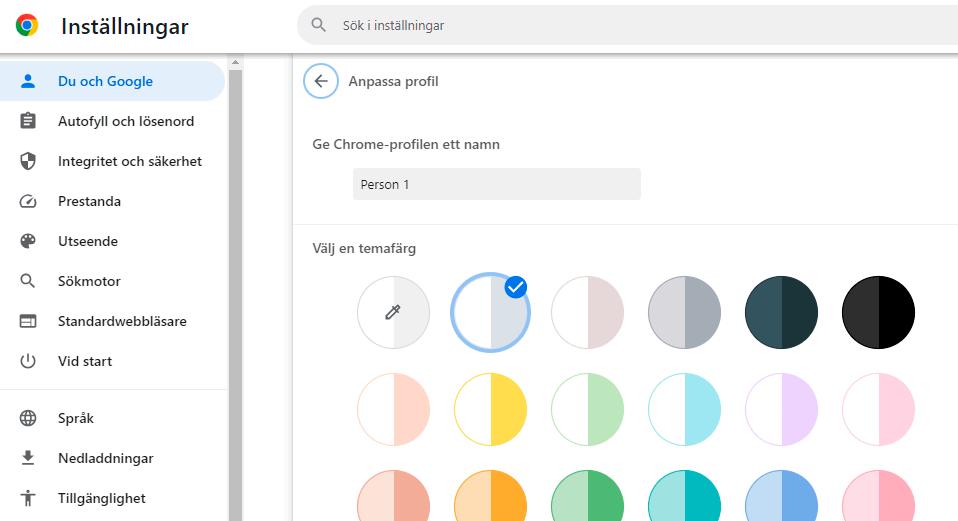
Task: Click the search magnifier icon
Action: 319,25
